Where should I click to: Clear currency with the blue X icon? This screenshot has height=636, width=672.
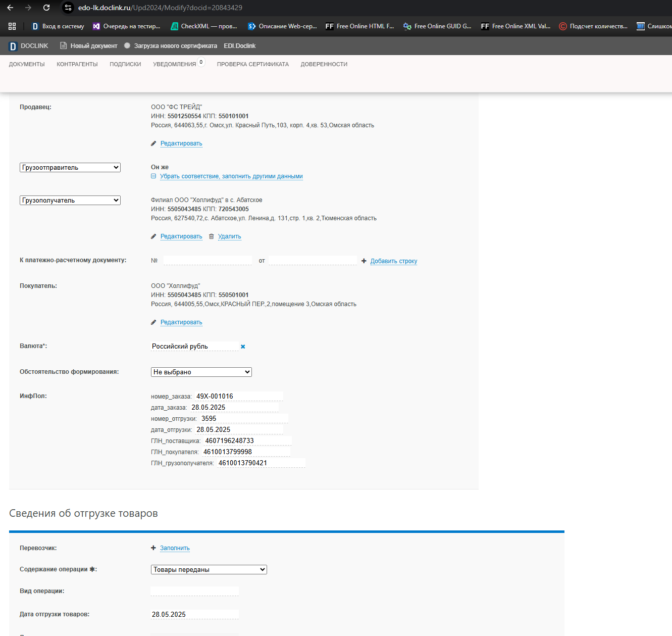(x=243, y=347)
